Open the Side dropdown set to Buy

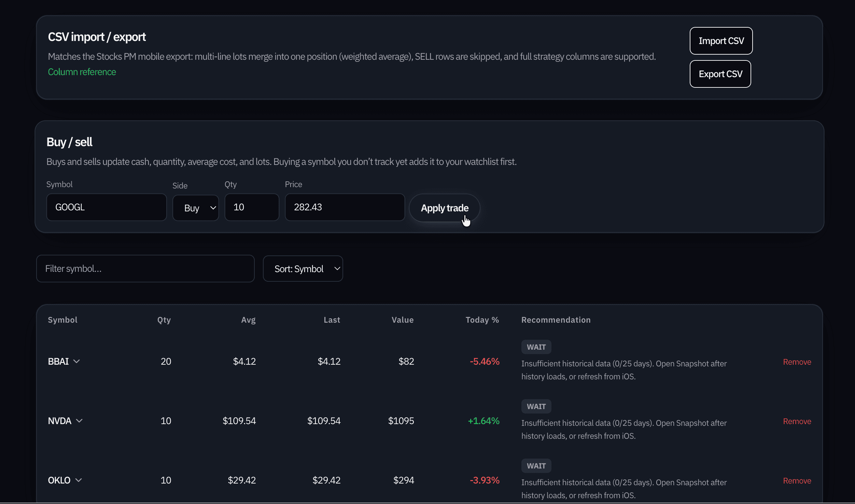[196, 208]
